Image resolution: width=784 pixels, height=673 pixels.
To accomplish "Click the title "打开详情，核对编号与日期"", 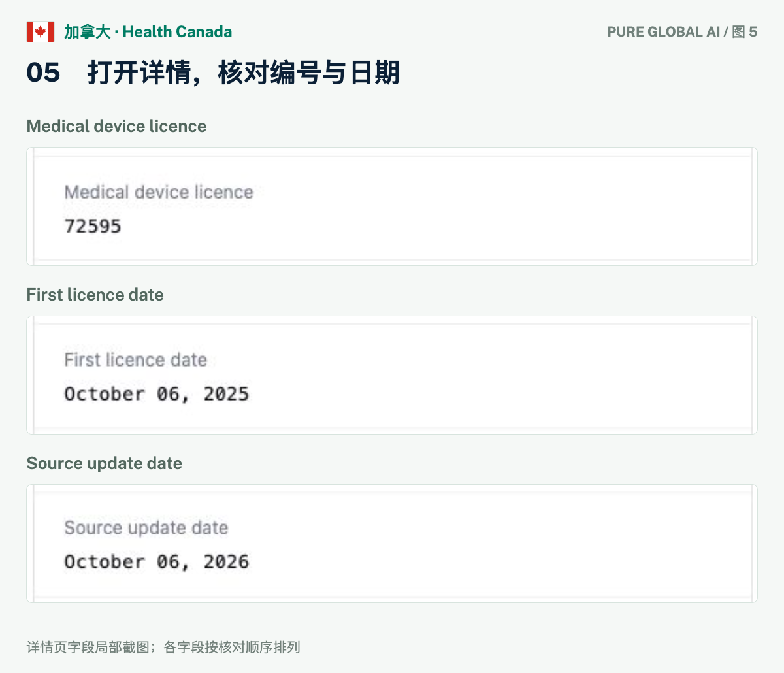I will [x=243, y=73].
